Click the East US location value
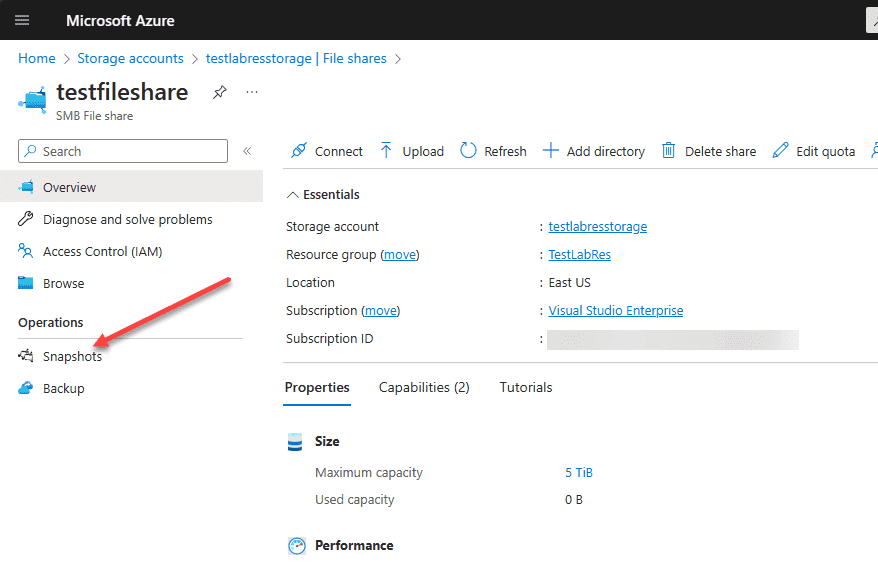The image size is (878, 565). pos(569,283)
